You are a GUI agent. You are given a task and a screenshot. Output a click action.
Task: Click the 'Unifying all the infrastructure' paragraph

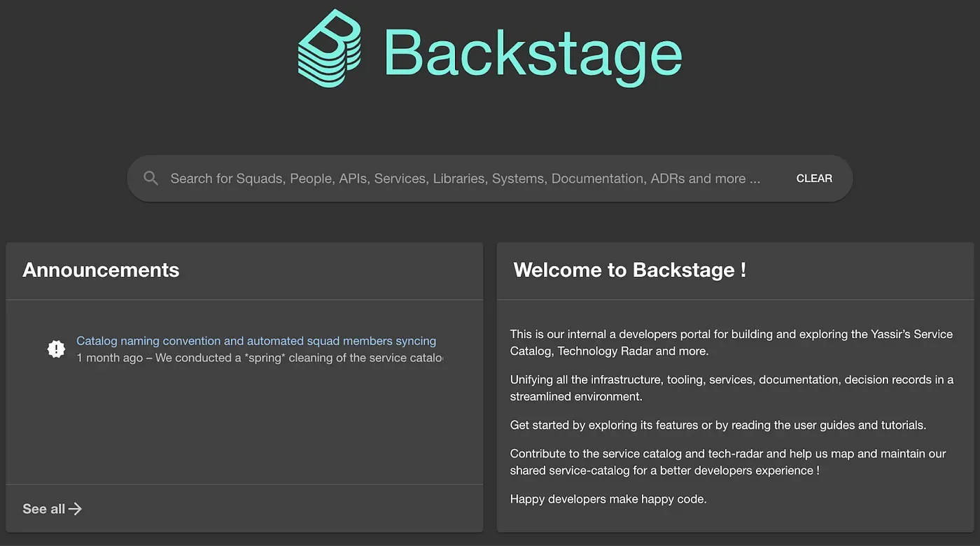pyautogui.click(x=731, y=388)
